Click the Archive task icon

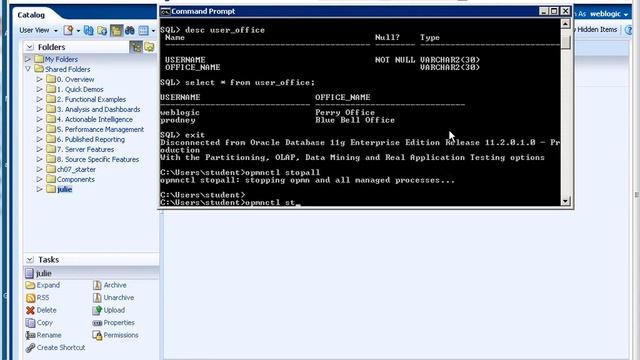(97, 285)
